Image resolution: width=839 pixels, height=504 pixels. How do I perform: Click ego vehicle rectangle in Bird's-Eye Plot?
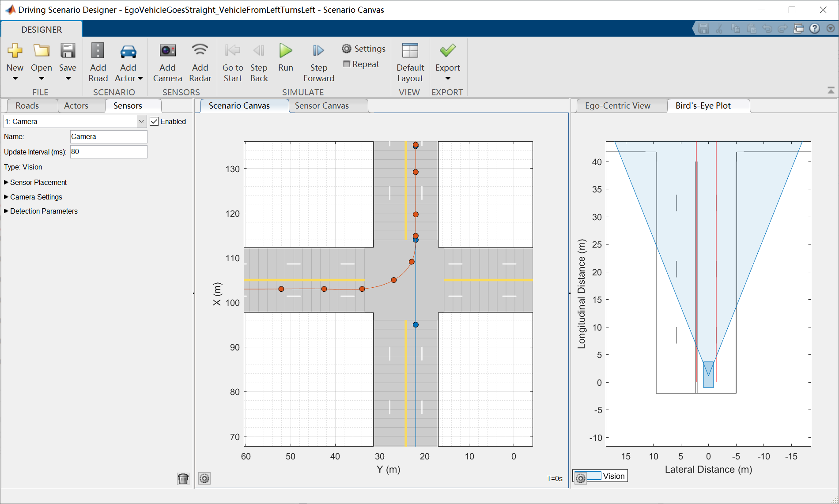[708, 375]
